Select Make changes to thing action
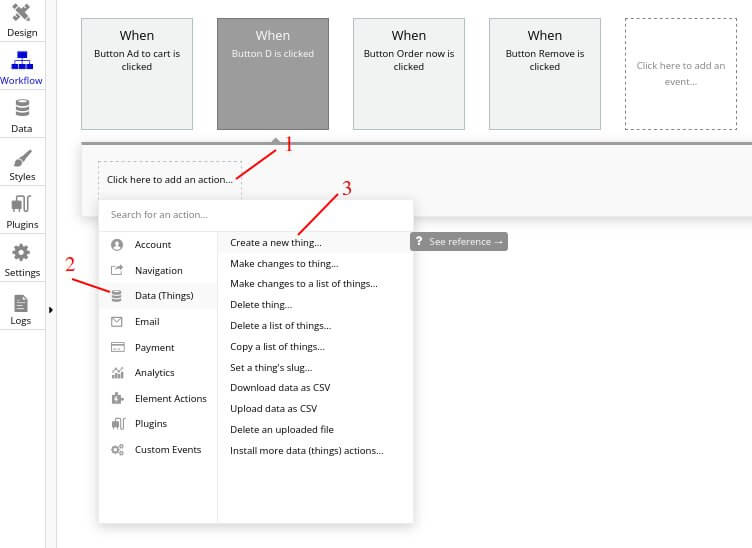This screenshot has width=752, height=548. coord(284,263)
